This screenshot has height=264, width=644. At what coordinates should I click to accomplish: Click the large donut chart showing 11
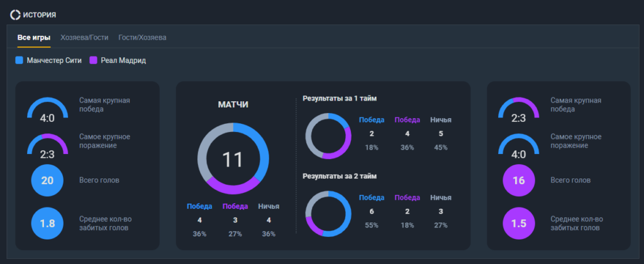(233, 158)
